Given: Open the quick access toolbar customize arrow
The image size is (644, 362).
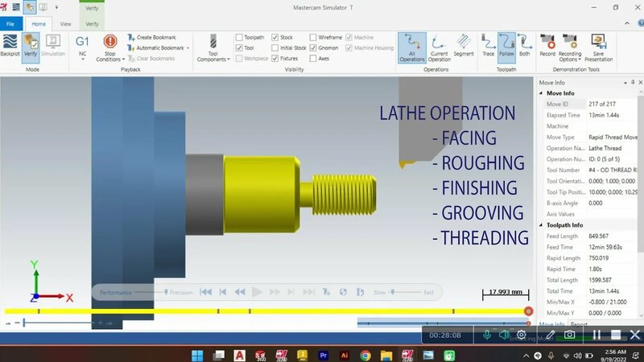Looking at the screenshot, I should coord(56,7).
